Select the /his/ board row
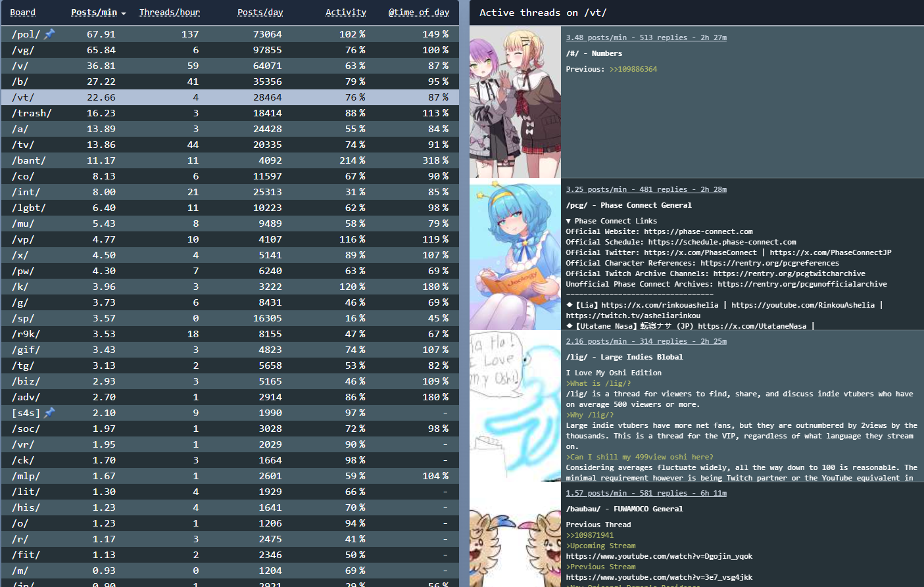 (230, 507)
